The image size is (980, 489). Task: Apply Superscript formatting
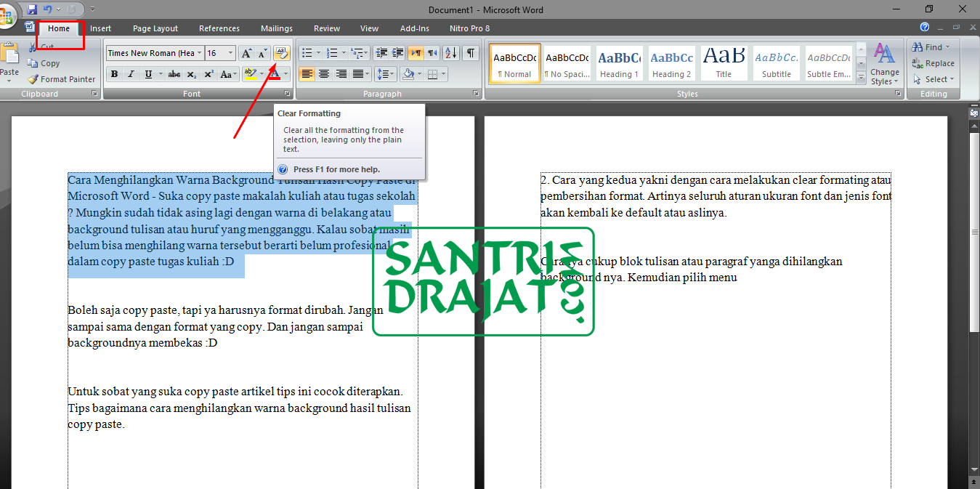coord(208,74)
